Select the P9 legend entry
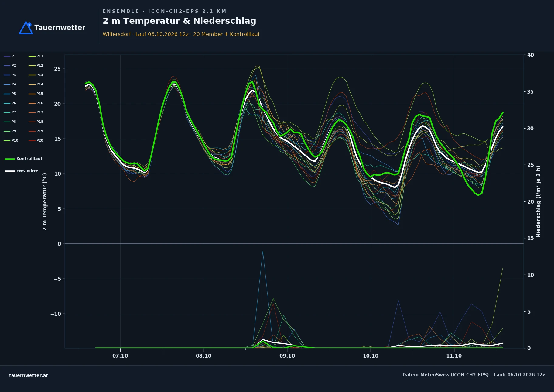554x392 pixels. (10, 131)
